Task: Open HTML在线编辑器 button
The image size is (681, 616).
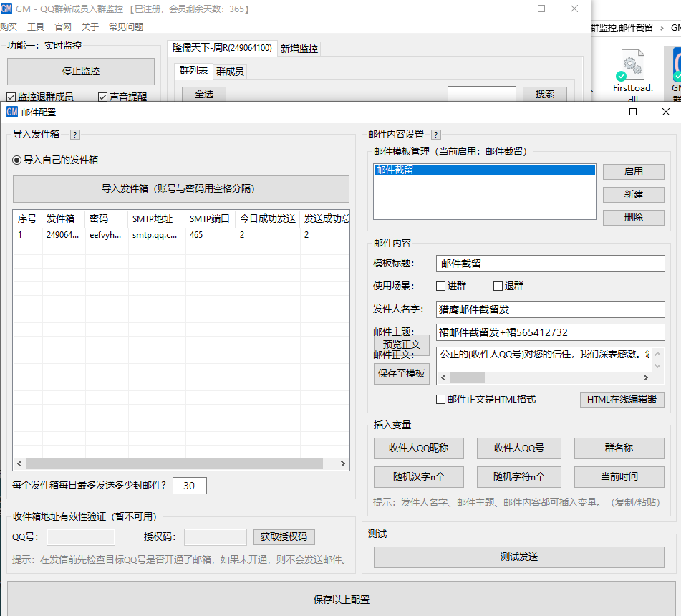Action: (622, 399)
